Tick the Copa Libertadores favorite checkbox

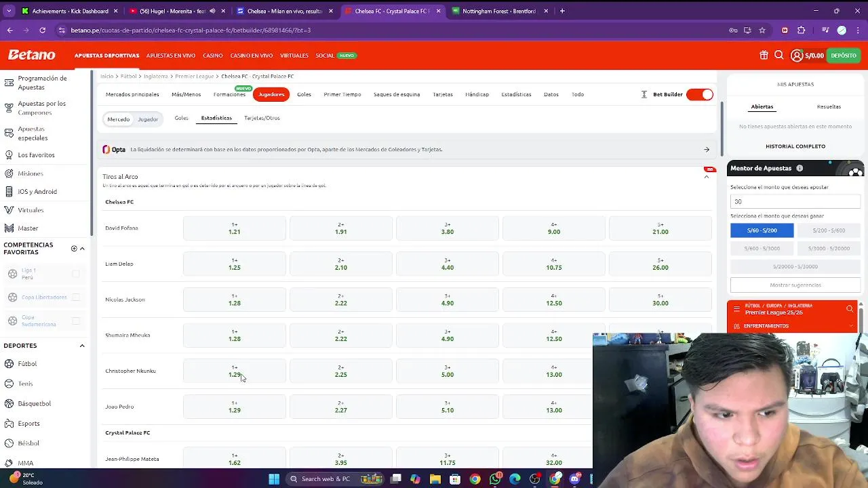(x=76, y=297)
